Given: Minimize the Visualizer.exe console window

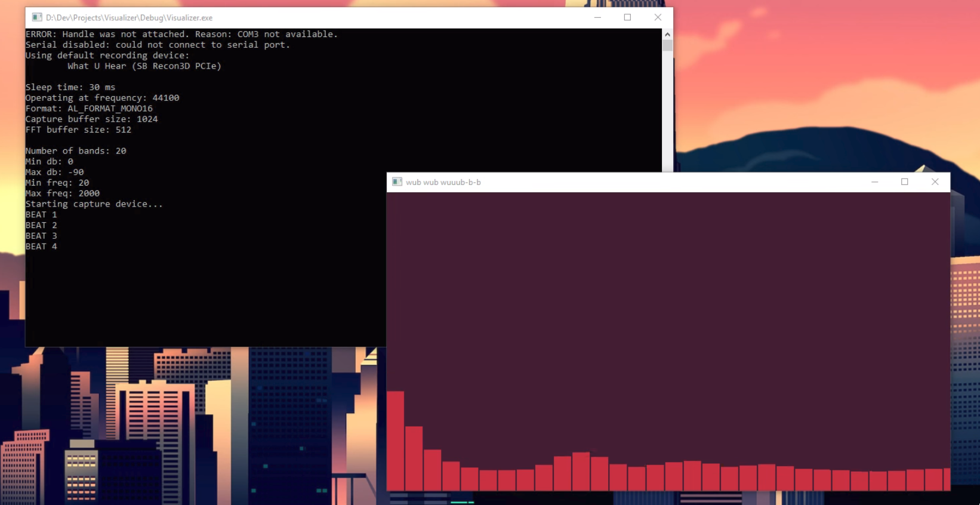Looking at the screenshot, I should click(x=597, y=17).
